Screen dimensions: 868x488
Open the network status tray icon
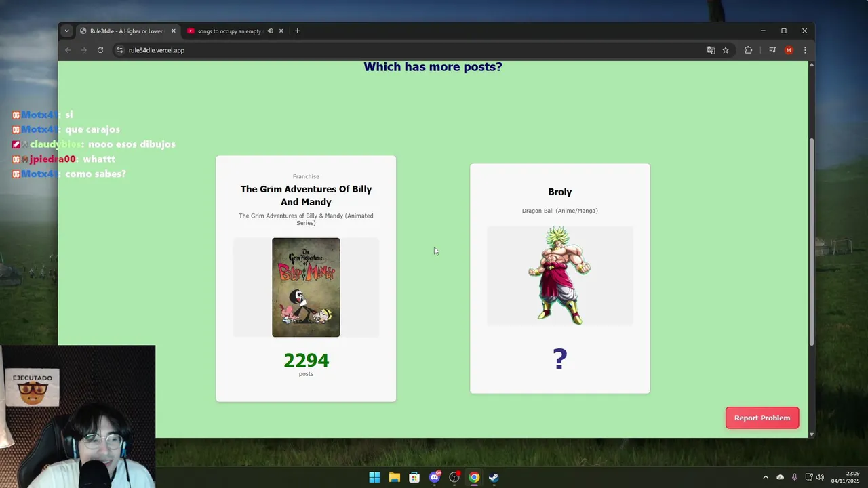(809, 477)
